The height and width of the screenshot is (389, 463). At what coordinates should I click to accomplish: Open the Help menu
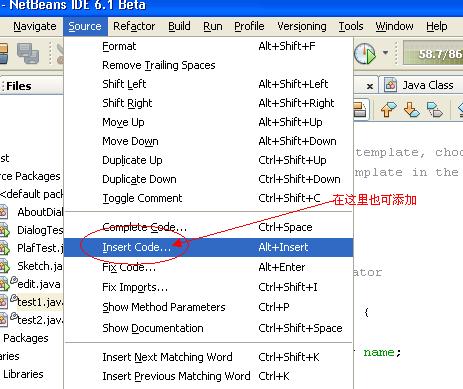click(437, 26)
